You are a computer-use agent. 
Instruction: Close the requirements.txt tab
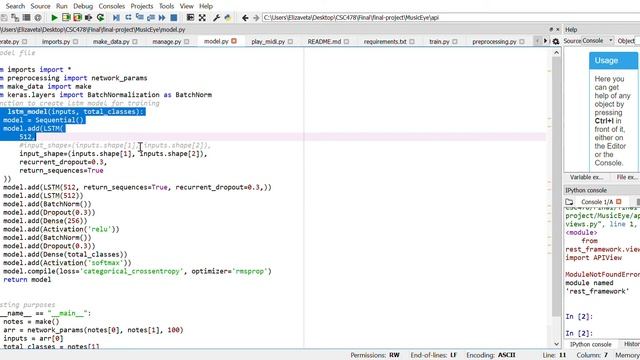[412, 42]
